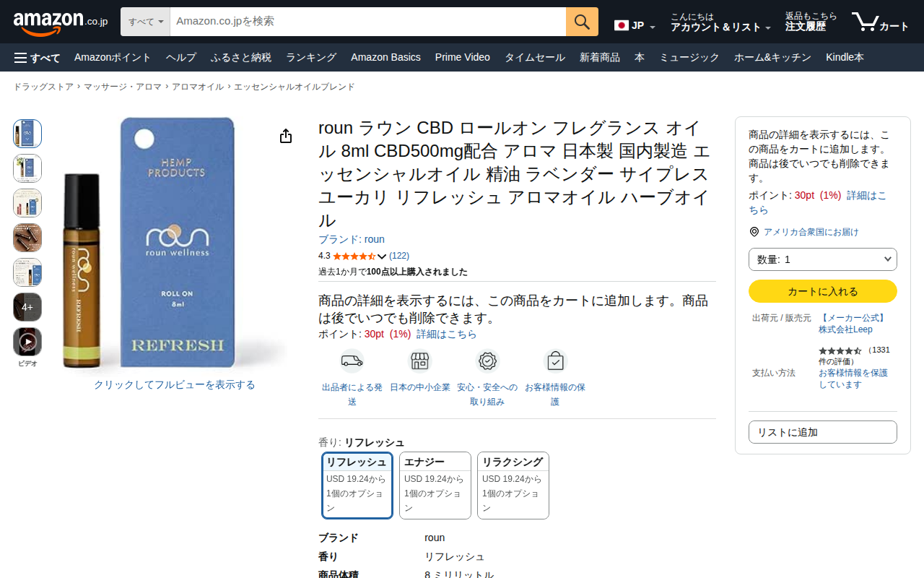
Task: Open the 【メーカー公式】株式会社Leep seller link
Action: (853, 324)
